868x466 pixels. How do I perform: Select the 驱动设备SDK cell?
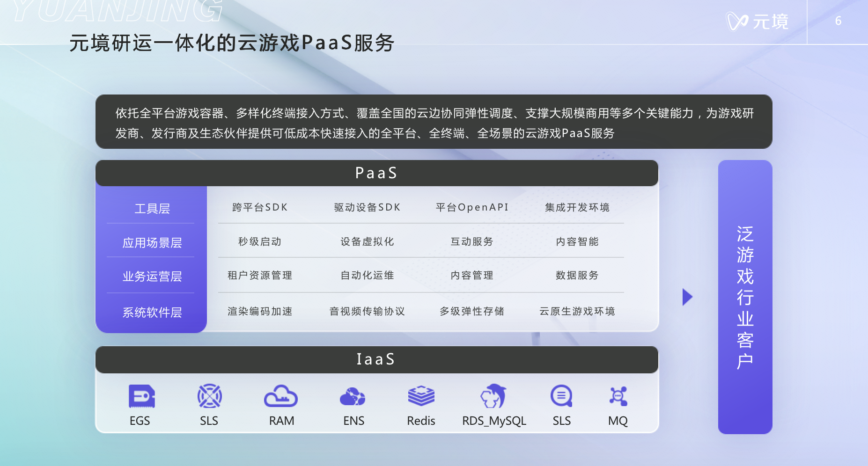coord(367,207)
